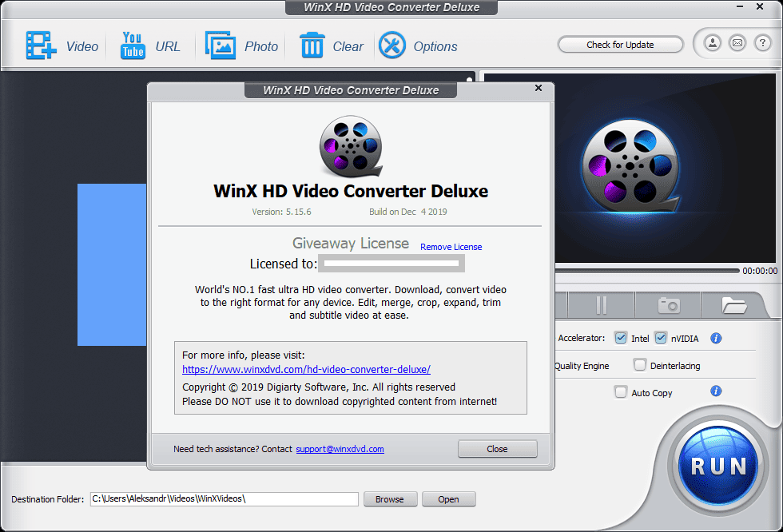Open the winxdvd.com product page link
Viewport: 783px width, 532px height.
point(306,370)
